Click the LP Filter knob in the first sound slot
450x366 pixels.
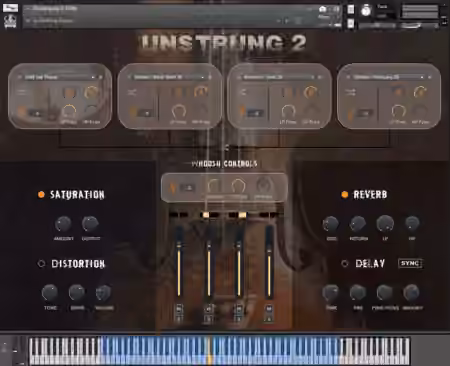point(69,111)
